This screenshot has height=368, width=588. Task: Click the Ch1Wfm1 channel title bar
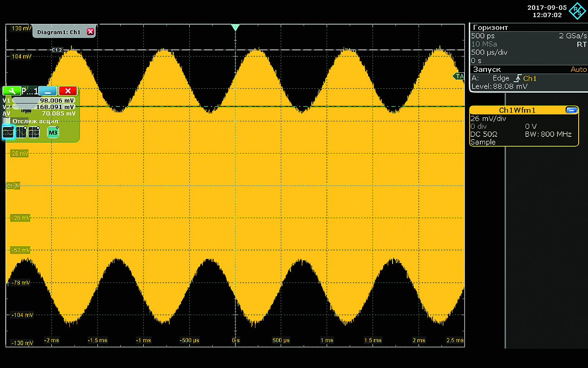point(517,110)
